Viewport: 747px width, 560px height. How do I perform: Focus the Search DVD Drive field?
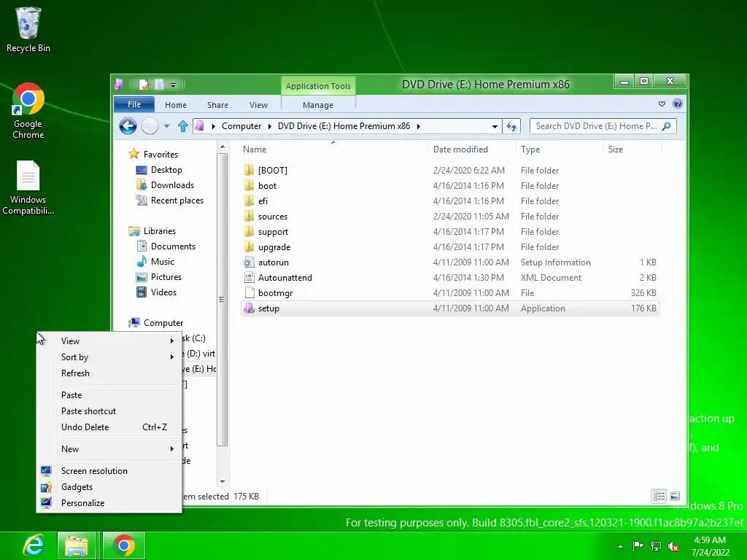point(603,126)
